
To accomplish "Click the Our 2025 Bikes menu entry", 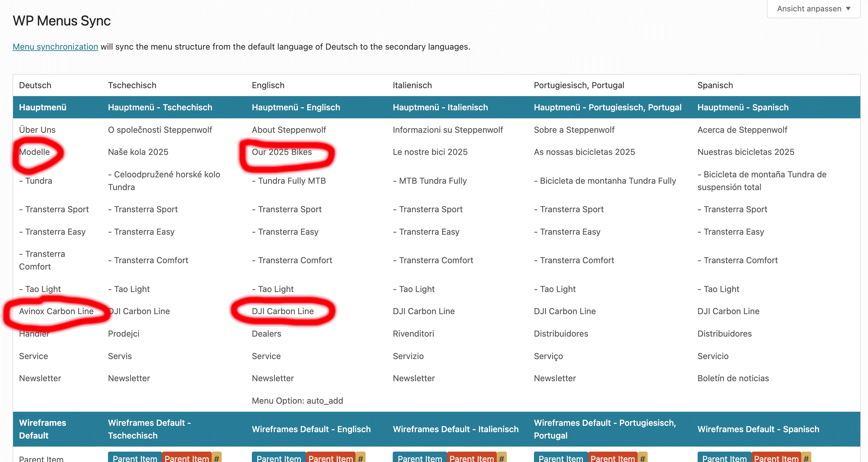I will (282, 152).
